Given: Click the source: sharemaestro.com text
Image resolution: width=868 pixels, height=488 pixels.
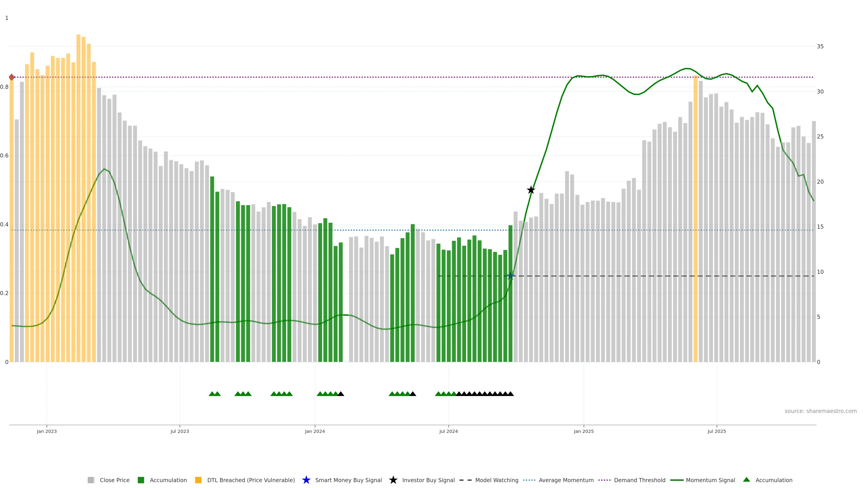Looking at the screenshot, I should tap(820, 411).
